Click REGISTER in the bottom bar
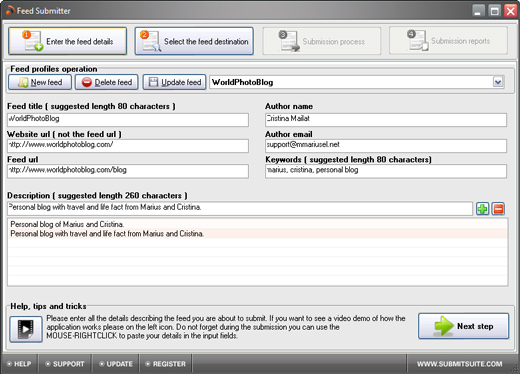The image size is (520, 374). click(x=166, y=364)
